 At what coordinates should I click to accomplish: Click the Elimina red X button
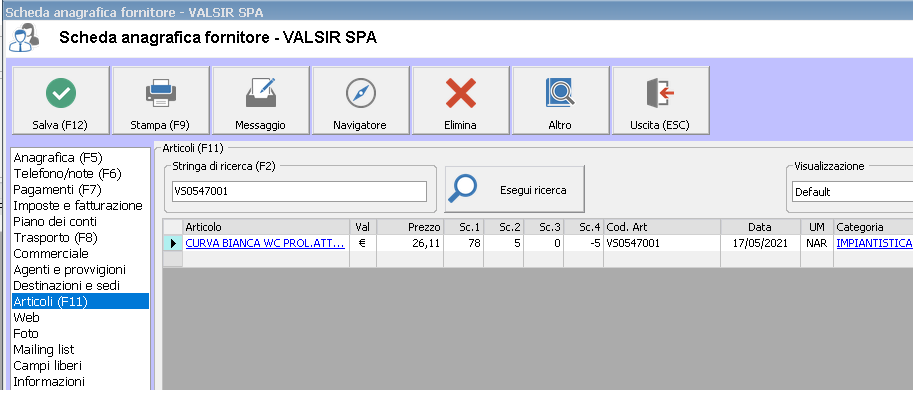tap(461, 100)
